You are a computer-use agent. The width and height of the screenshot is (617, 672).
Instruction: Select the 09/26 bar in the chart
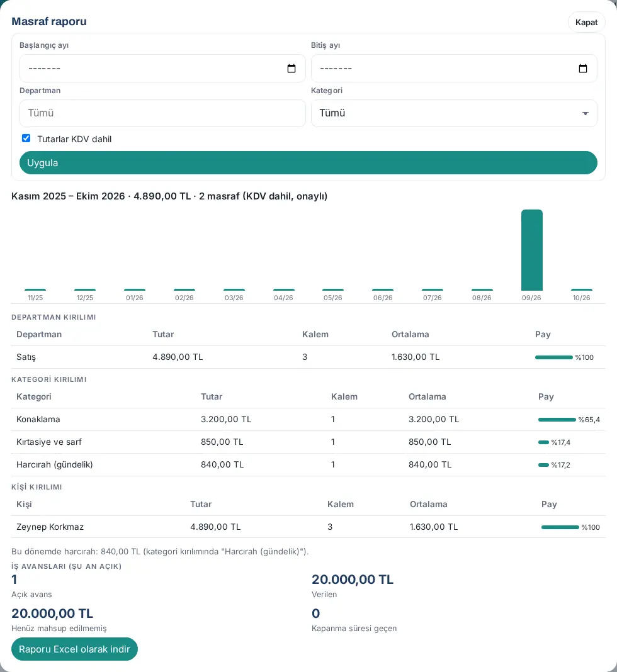[531, 250]
